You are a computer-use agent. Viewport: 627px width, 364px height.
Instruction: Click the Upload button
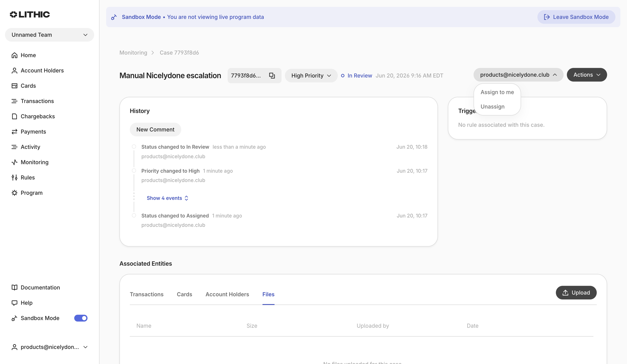576,293
